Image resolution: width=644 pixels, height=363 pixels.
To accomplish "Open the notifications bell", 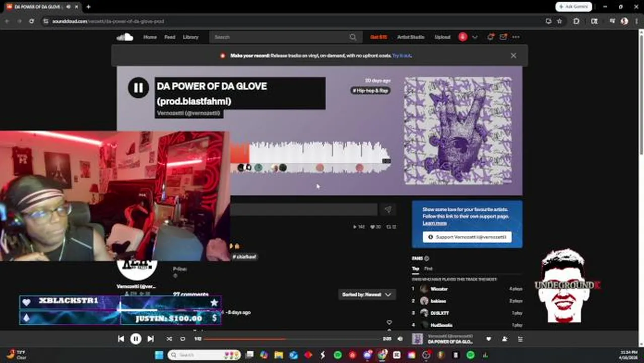I will click(x=490, y=37).
